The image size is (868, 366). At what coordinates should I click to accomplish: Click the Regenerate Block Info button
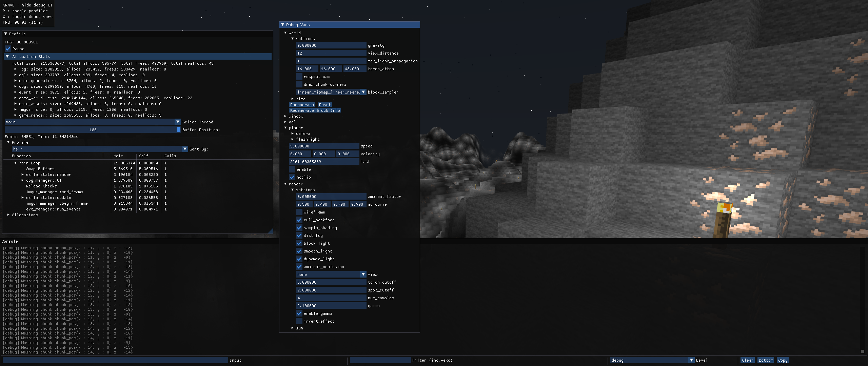[x=315, y=110]
